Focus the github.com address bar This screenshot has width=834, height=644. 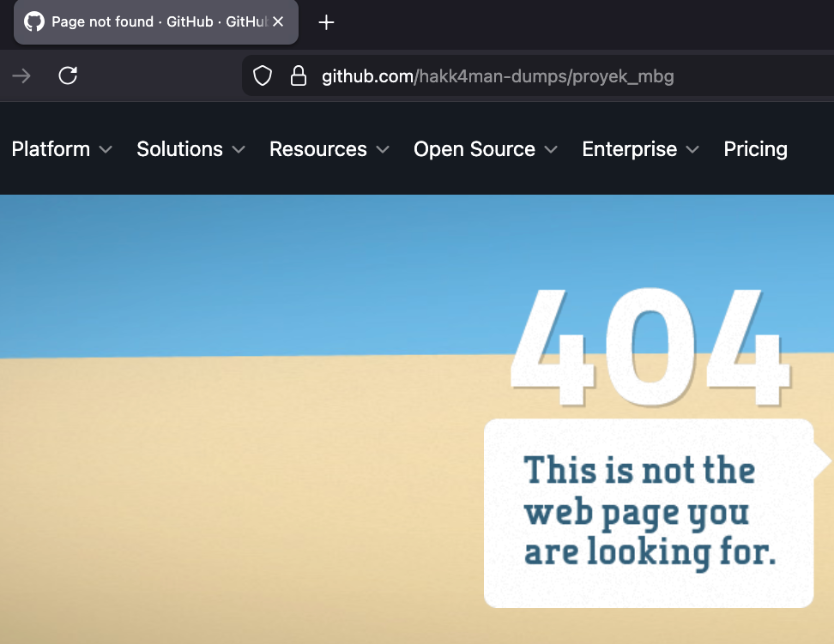[498, 76]
